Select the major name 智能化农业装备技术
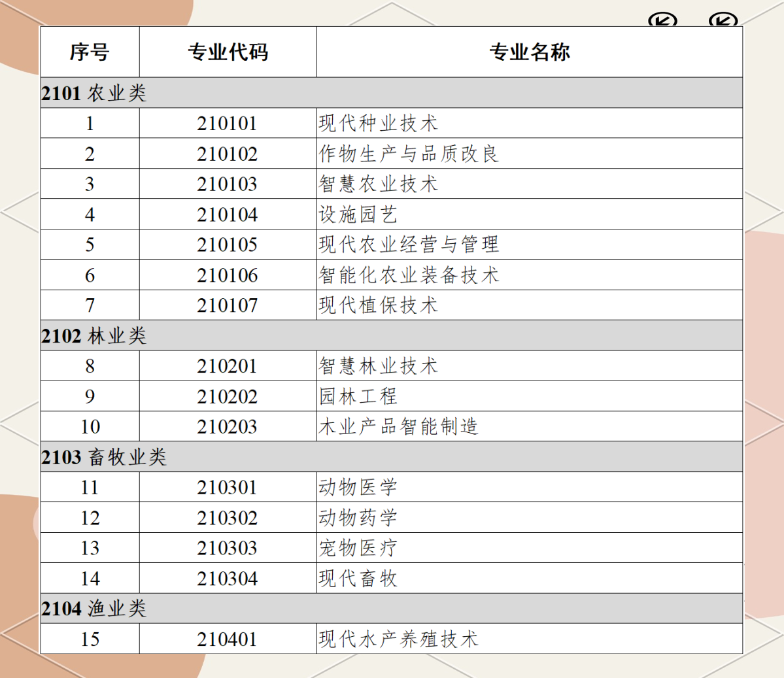Viewport: 784px width, 678px height. coord(409,275)
